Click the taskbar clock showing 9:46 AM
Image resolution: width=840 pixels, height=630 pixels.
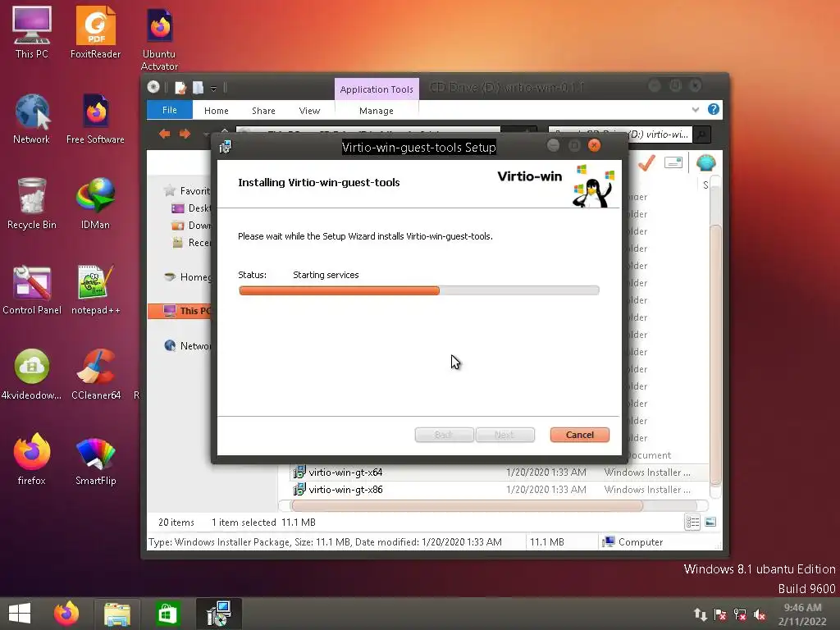pyautogui.click(x=802, y=614)
